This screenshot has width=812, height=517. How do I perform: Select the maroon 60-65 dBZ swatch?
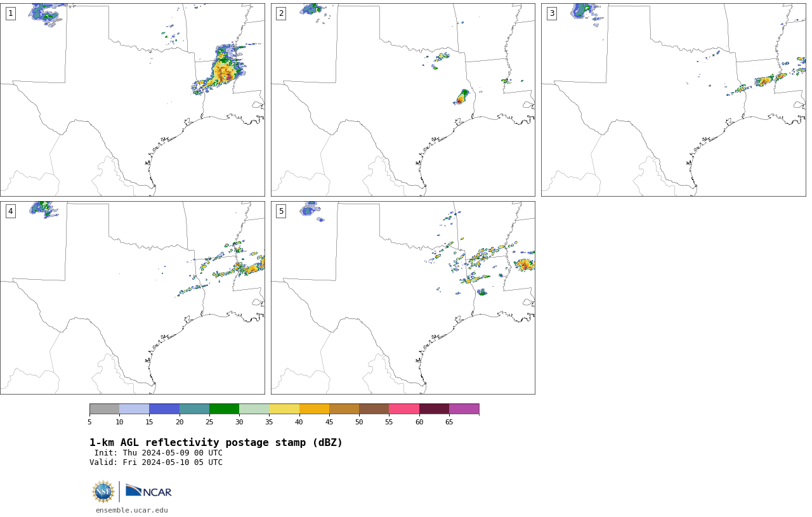tap(434, 409)
